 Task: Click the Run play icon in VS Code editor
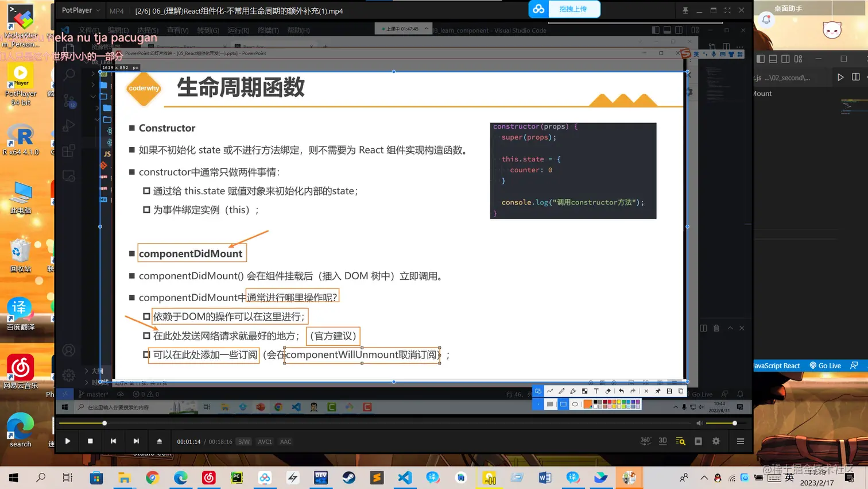[840, 77]
